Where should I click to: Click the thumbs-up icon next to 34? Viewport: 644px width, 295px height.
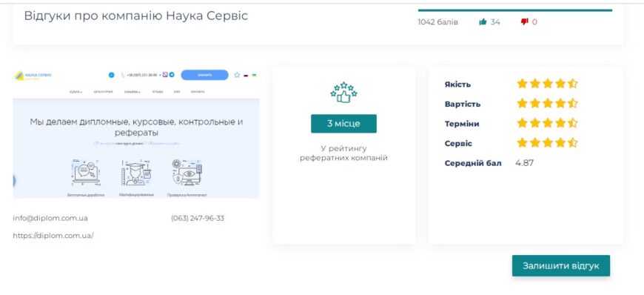pos(483,22)
